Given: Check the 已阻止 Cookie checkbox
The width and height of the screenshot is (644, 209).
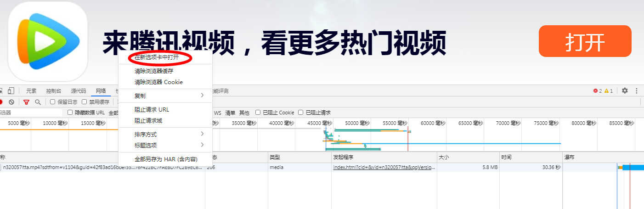Looking at the screenshot, I should (258, 113).
